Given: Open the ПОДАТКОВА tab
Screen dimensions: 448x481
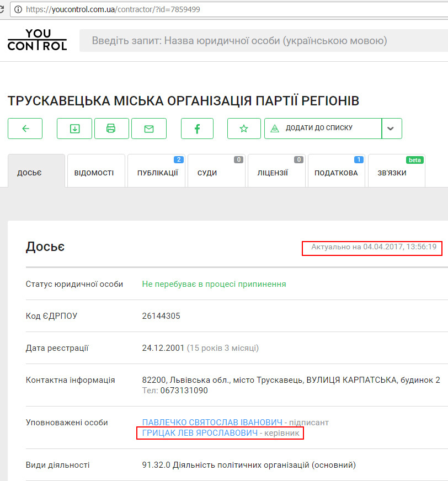Looking at the screenshot, I should tap(337, 171).
